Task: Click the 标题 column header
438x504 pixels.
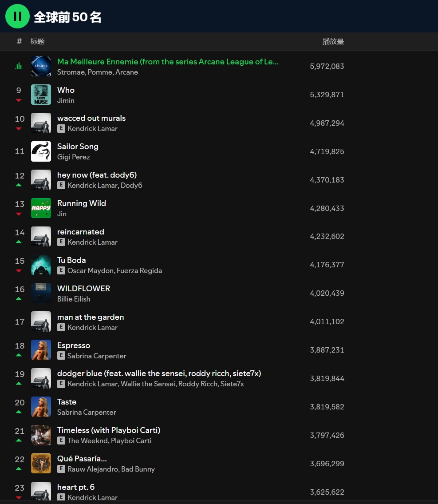Action: point(37,41)
